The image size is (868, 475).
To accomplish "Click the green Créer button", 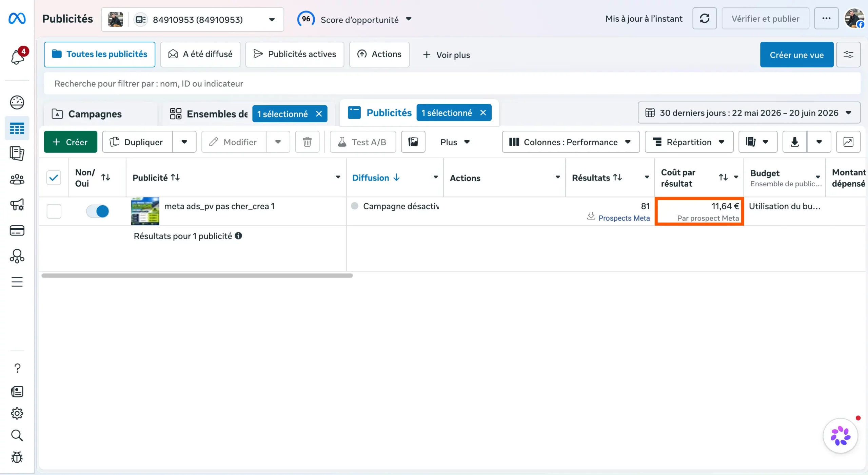I will coord(71,142).
